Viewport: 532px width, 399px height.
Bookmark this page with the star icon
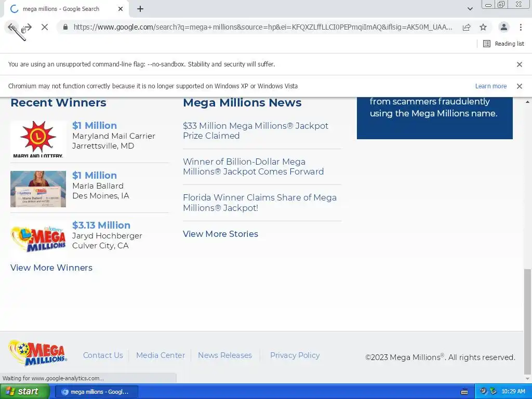(x=483, y=27)
